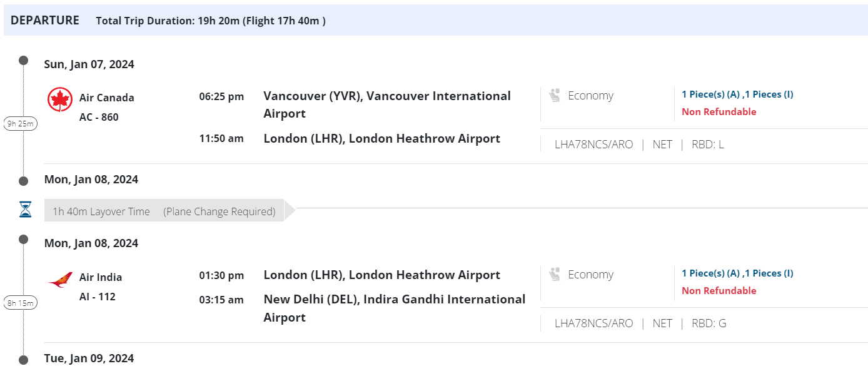Open baggage allowance link for AC-860 flight
This screenshot has height=376, width=868.
point(737,94)
